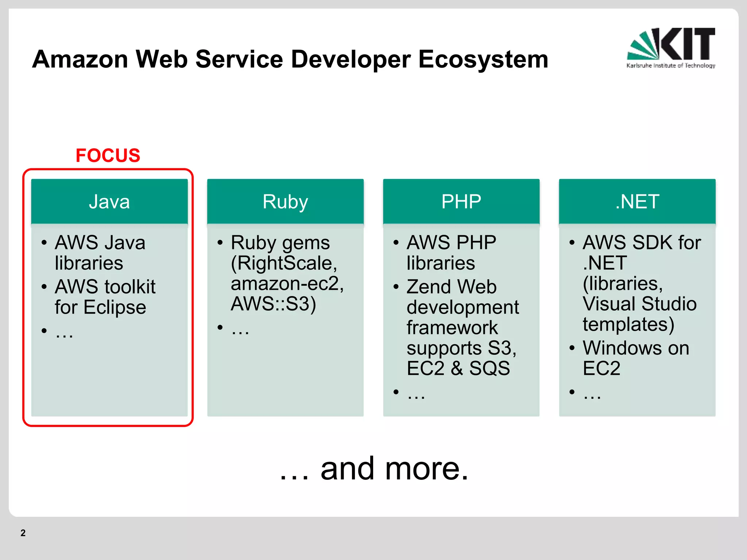Select the .NET column header
The height and width of the screenshot is (560, 747).
pyautogui.click(x=637, y=202)
